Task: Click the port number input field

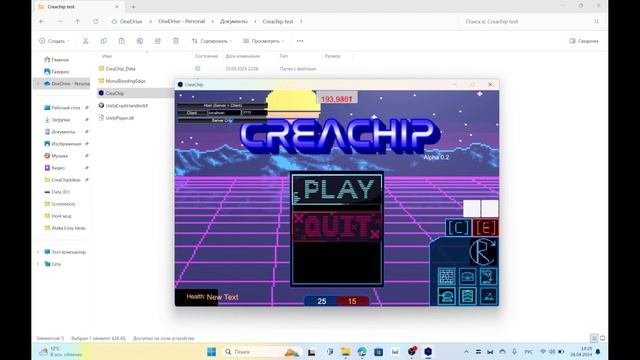Action: (x=254, y=113)
